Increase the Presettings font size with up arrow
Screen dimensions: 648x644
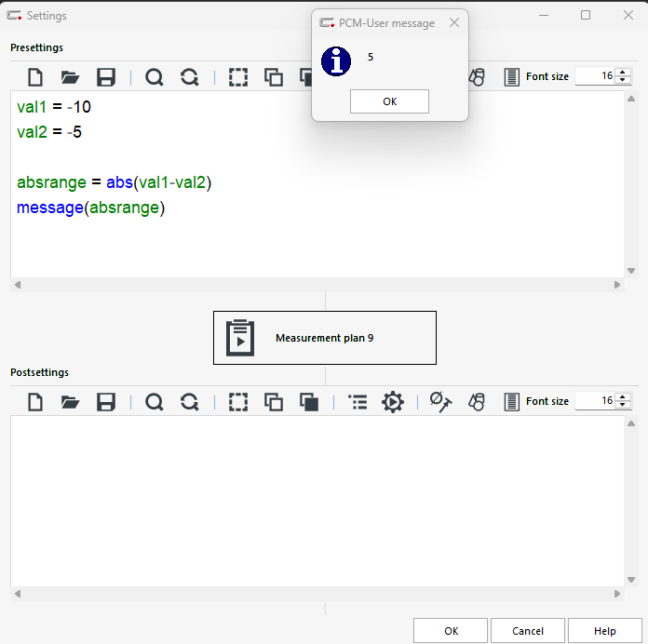click(x=622, y=72)
